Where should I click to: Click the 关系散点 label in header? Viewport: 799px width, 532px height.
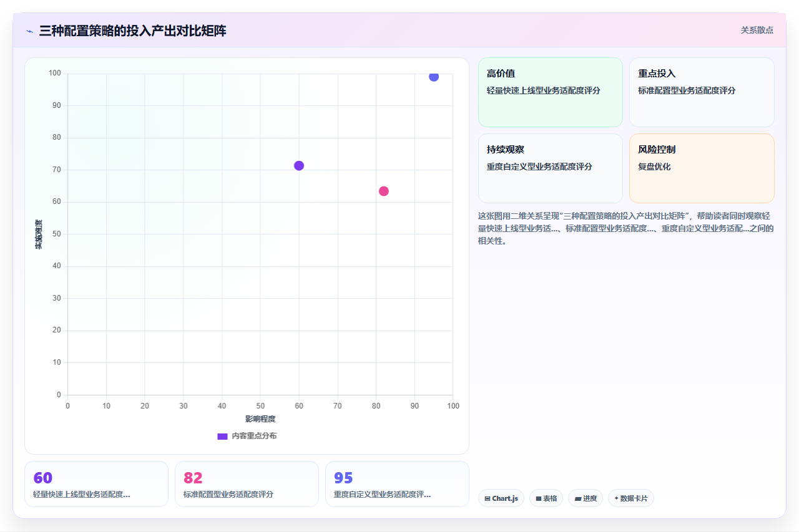click(757, 30)
